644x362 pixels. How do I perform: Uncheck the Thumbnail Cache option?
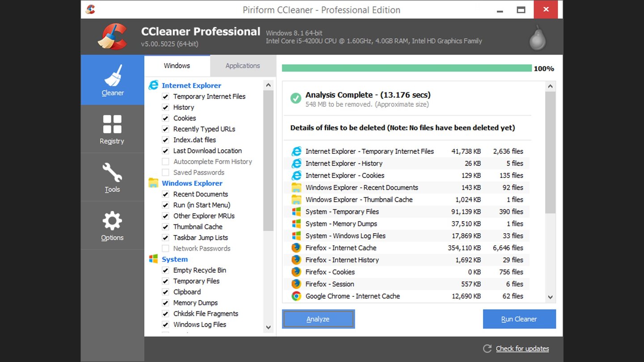tap(165, 227)
